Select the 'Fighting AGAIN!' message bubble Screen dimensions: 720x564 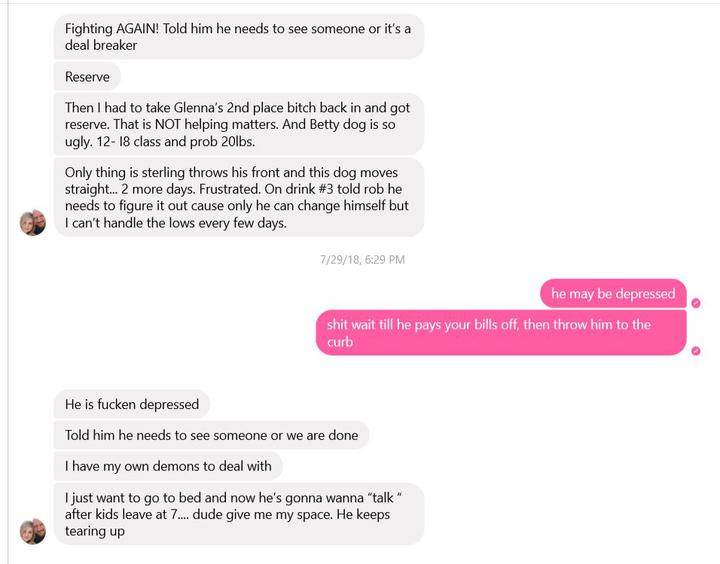click(x=239, y=37)
